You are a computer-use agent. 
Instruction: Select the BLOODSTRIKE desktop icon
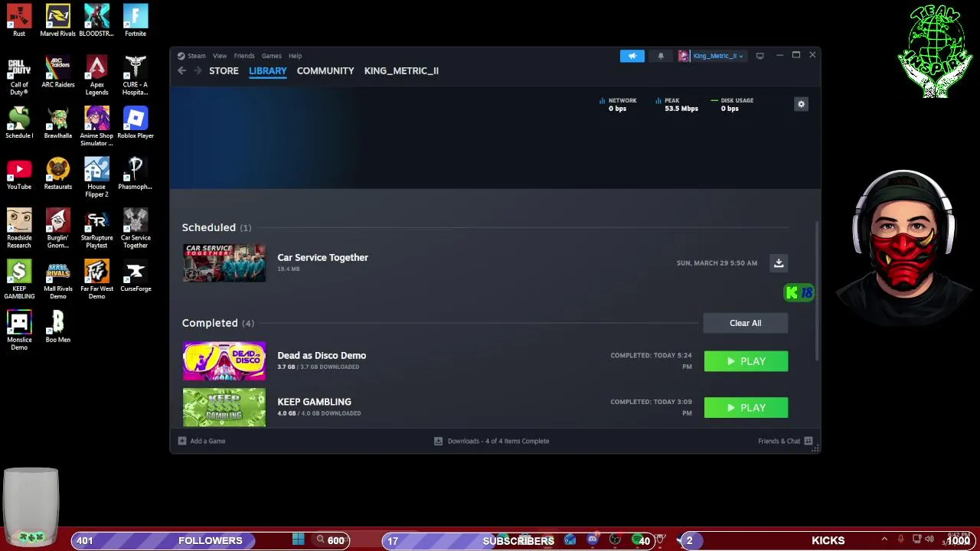96,21
